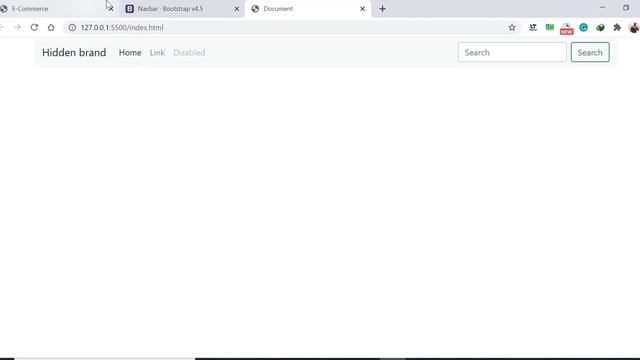This screenshot has width=640, height=360.
Task: Open the Link nav item
Action: coord(157,53)
